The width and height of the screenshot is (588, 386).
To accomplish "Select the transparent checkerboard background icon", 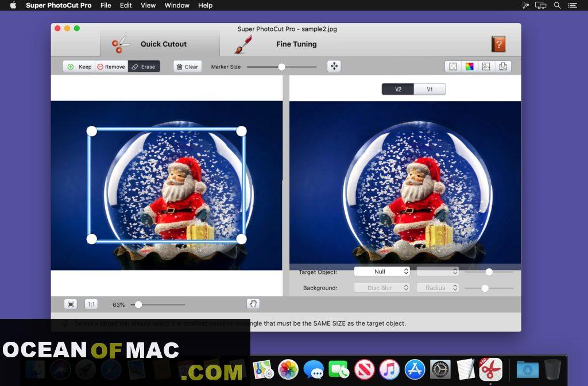I will (x=453, y=67).
